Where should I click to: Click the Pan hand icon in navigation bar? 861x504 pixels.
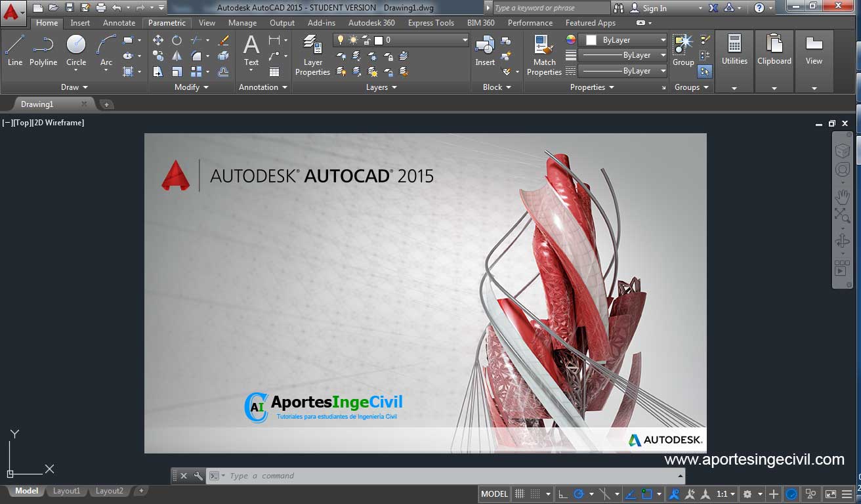pyautogui.click(x=843, y=197)
